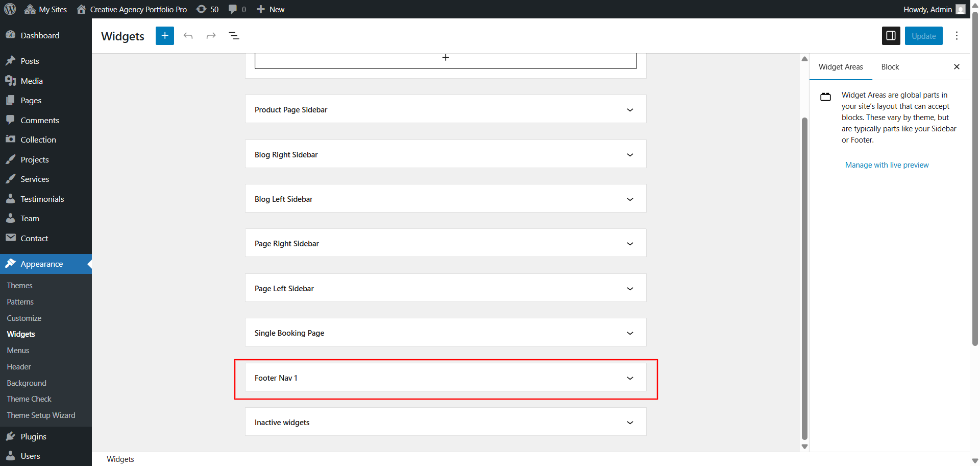Open the Users menu

click(46, 456)
